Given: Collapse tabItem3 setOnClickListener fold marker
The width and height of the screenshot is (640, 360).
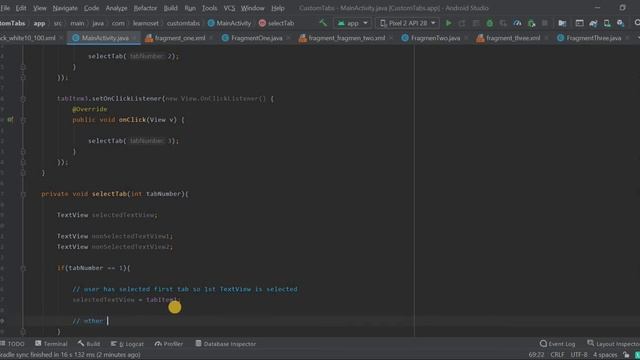Looking at the screenshot, I should (x=23, y=99).
